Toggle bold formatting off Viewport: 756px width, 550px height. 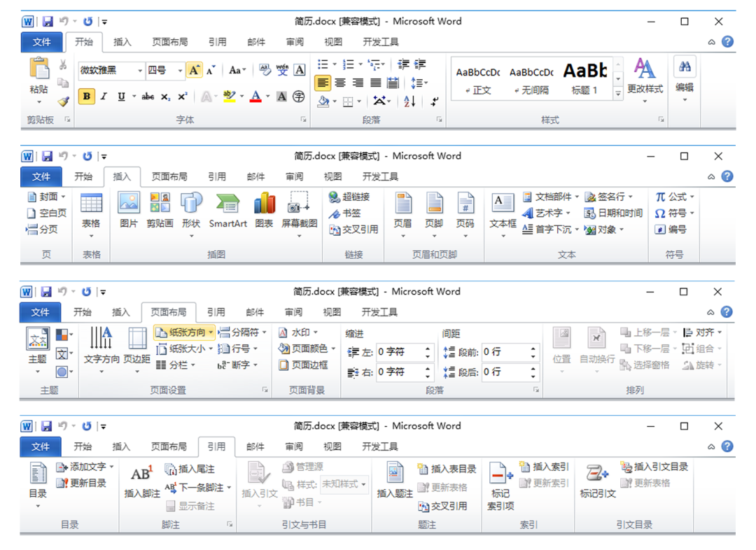tap(86, 97)
